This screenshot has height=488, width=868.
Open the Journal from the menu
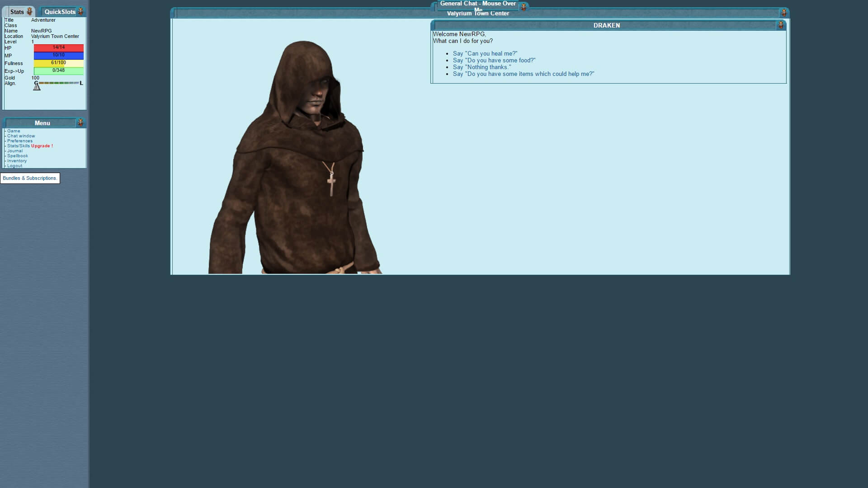pos(15,151)
